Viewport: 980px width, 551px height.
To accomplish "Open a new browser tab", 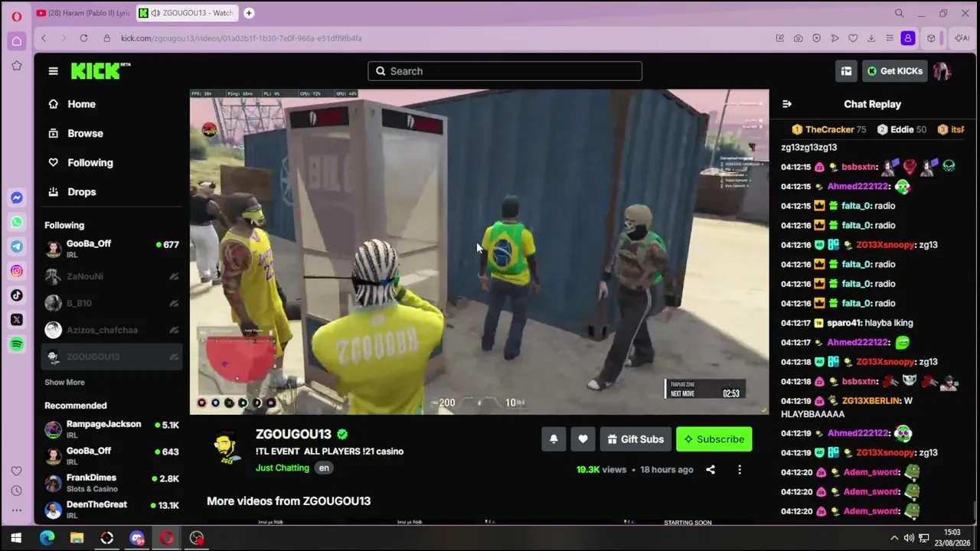I will (x=249, y=13).
